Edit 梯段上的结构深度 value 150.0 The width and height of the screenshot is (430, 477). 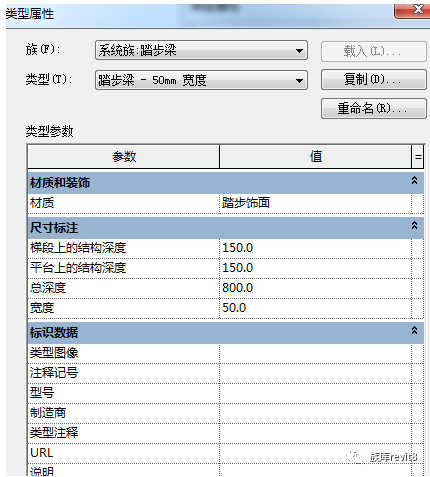315,248
